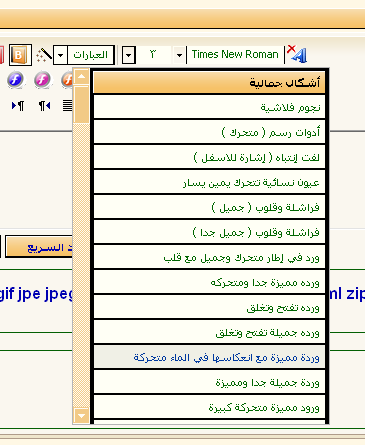Viewport: 365px width, 445px height.
Task: Choose highlighted وردة مميزة مع انعكاسها item
Action: 209,357
